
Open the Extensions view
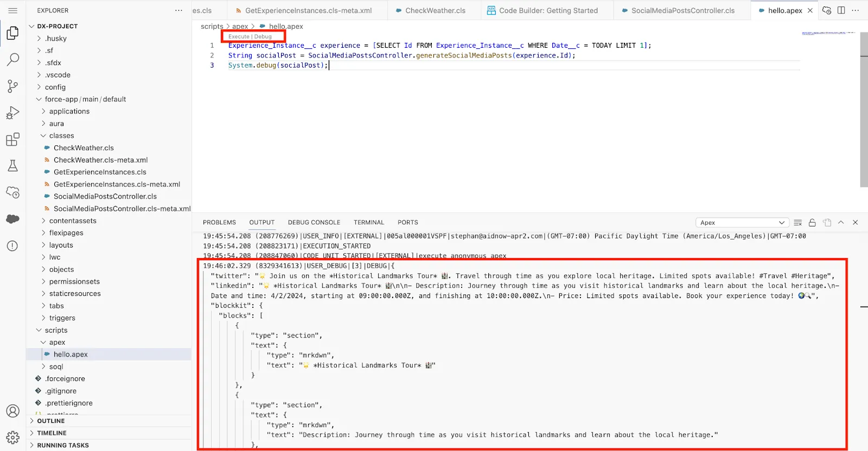pos(12,139)
